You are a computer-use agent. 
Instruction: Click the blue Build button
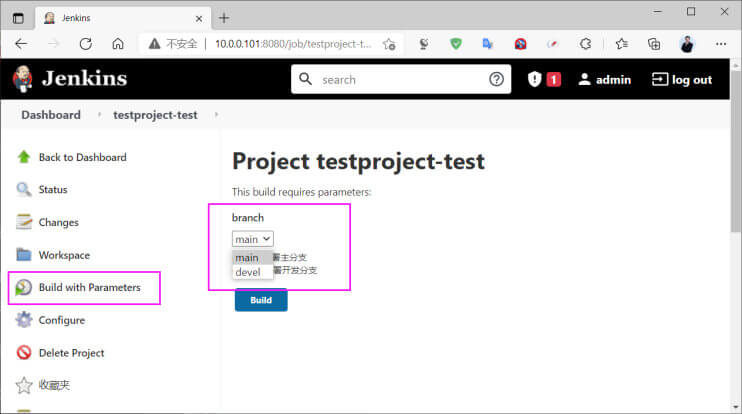[x=261, y=300]
